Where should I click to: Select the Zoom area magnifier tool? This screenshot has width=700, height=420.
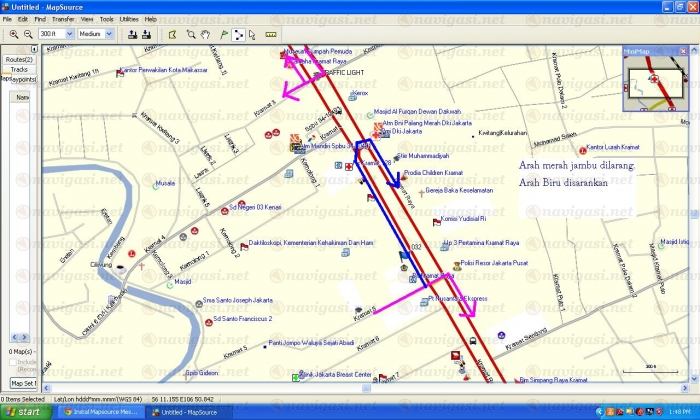point(190,34)
